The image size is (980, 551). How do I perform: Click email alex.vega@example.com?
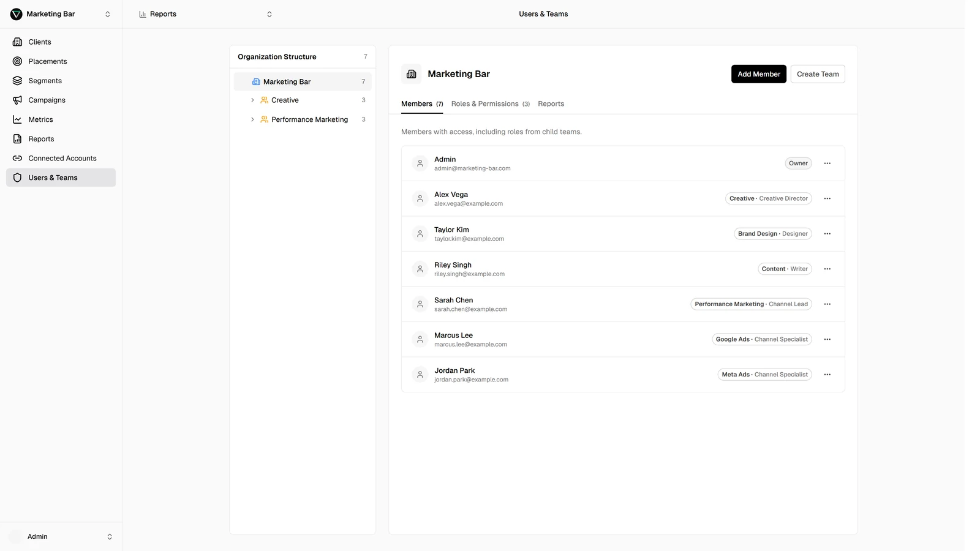[469, 204]
